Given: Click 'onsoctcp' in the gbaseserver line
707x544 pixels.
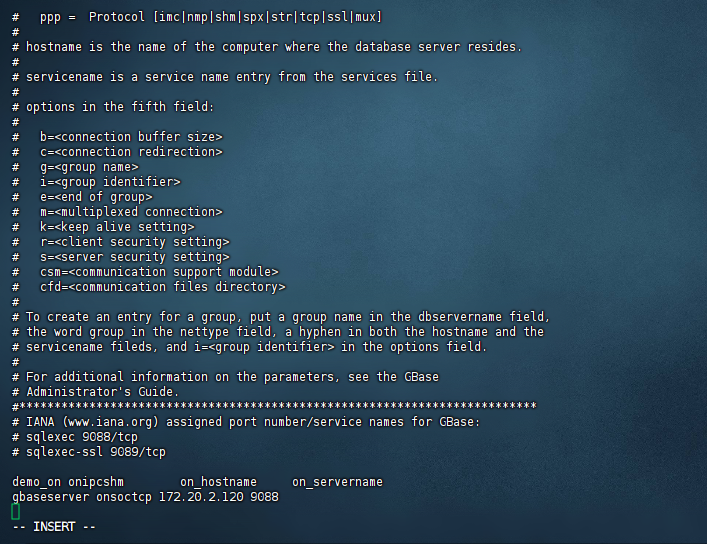Looking at the screenshot, I should pos(123,496).
